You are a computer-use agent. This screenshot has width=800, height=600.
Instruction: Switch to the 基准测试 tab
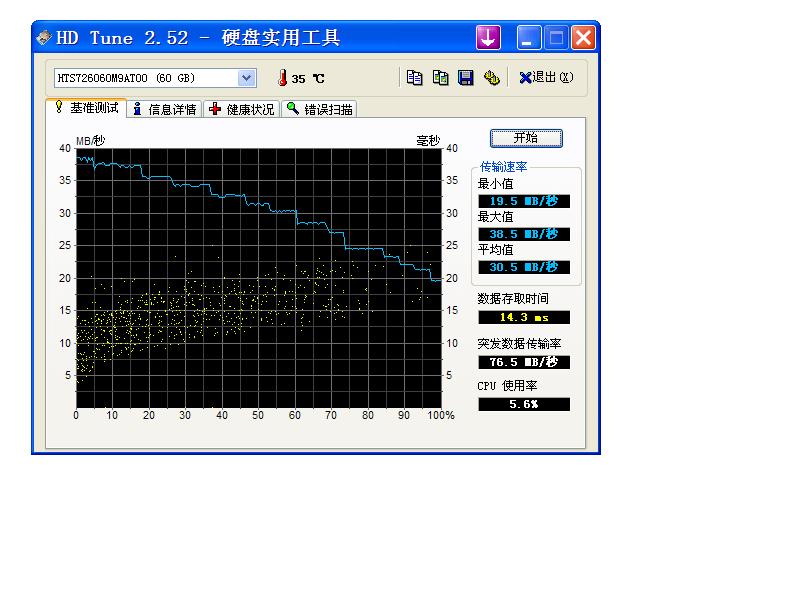[x=86, y=108]
